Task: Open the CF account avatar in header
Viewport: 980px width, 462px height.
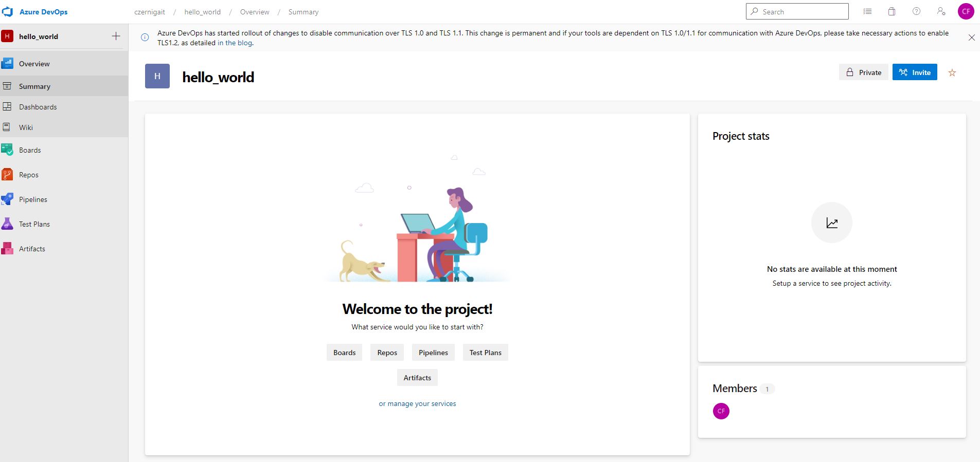Action: click(x=966, y=11)
